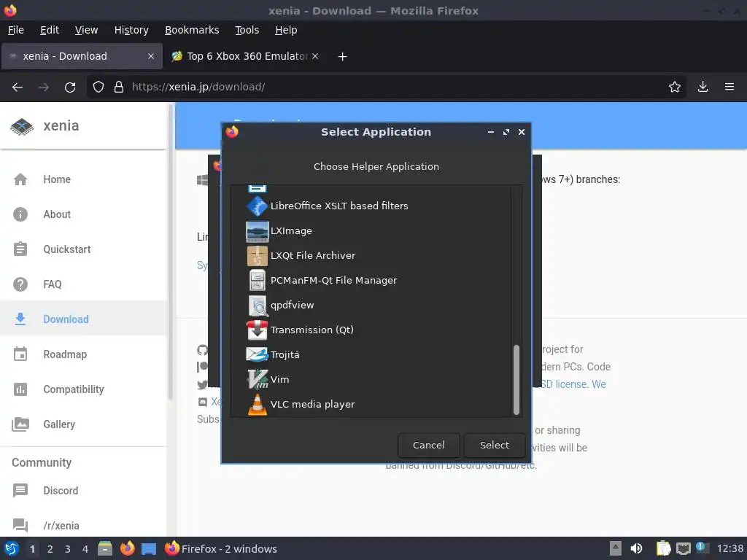The image size is (747, 560).
Task: Open the File menu
Action: click(x=16, y=30)
